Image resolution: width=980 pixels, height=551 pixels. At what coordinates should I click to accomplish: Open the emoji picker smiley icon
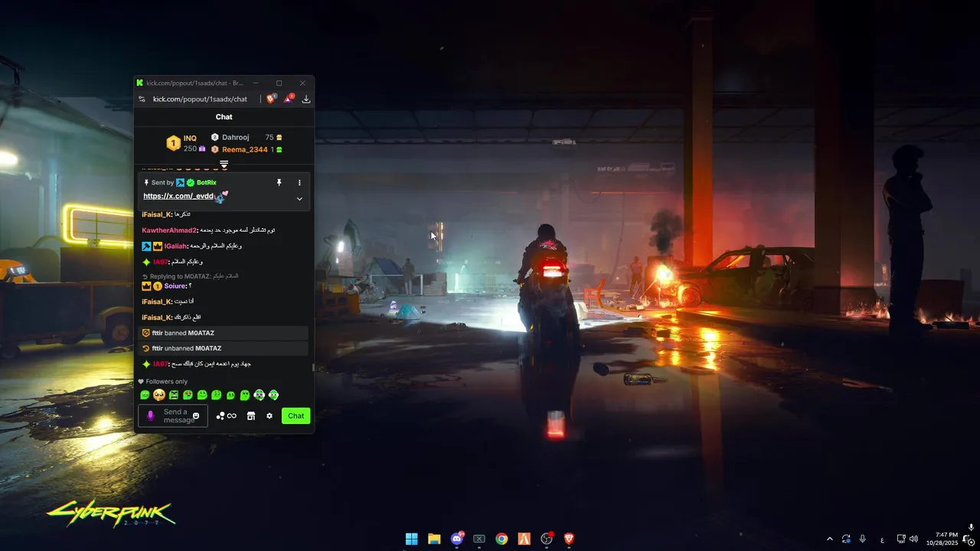196,416
